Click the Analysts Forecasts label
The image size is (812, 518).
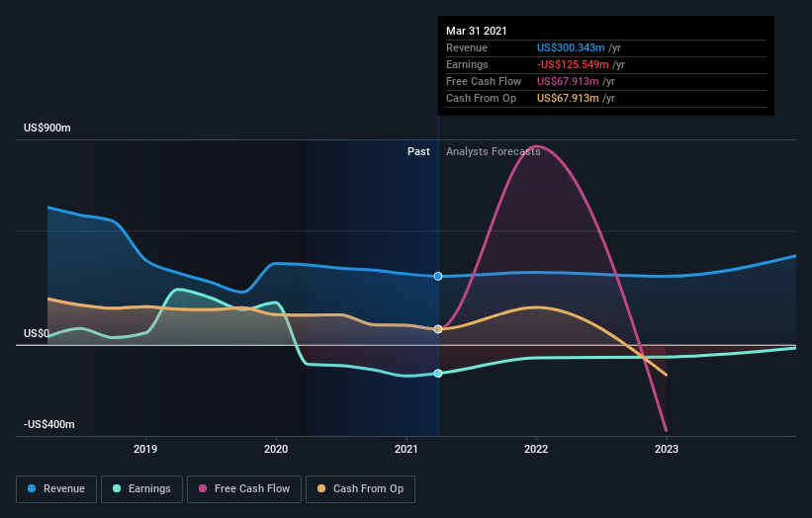493,151
